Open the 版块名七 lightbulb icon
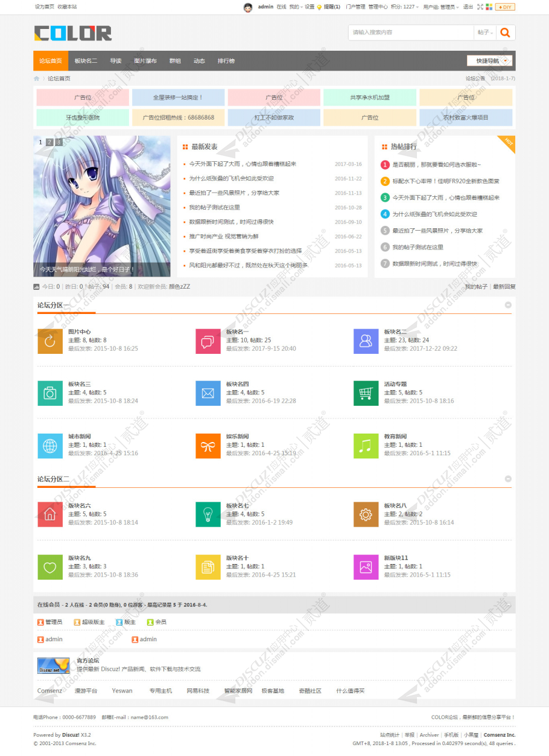The height and width of the screenshot is (756, 549). (208, 514)
